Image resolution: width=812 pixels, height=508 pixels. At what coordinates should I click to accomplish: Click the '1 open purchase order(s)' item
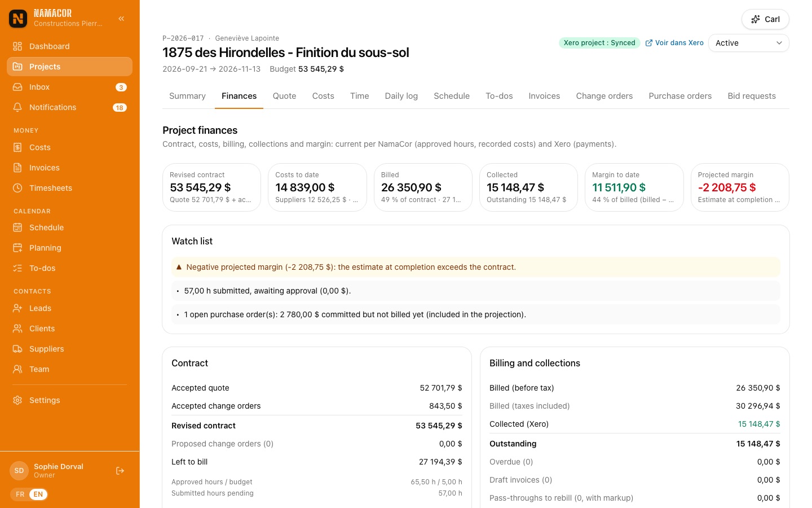click(476, 314)
